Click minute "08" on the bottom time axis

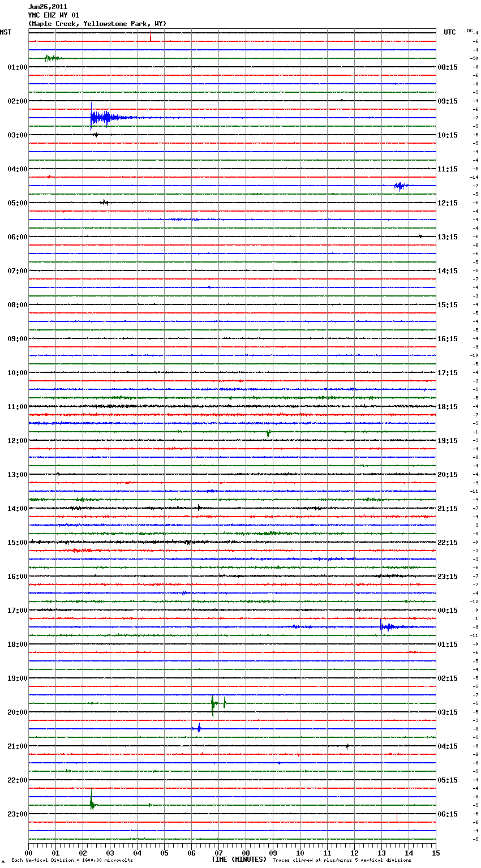pyautogui.click(x=246, y=853)
